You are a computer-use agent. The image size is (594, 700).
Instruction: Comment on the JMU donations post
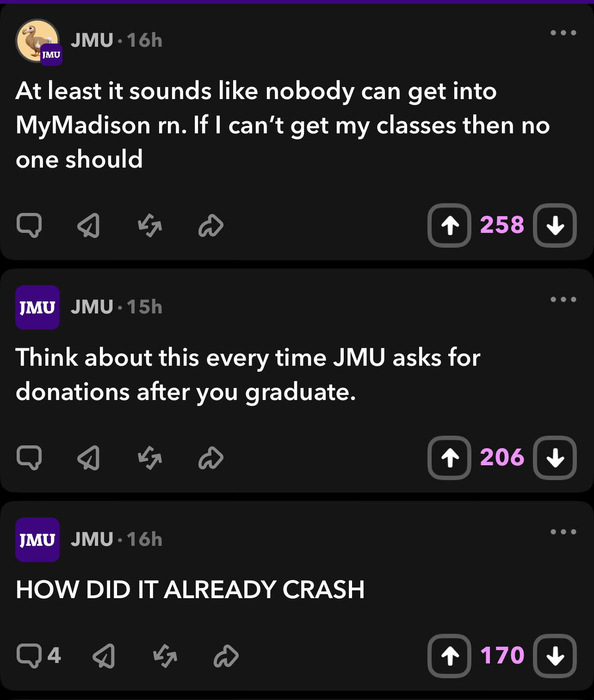pyautogui.click(x=29, y=458)
